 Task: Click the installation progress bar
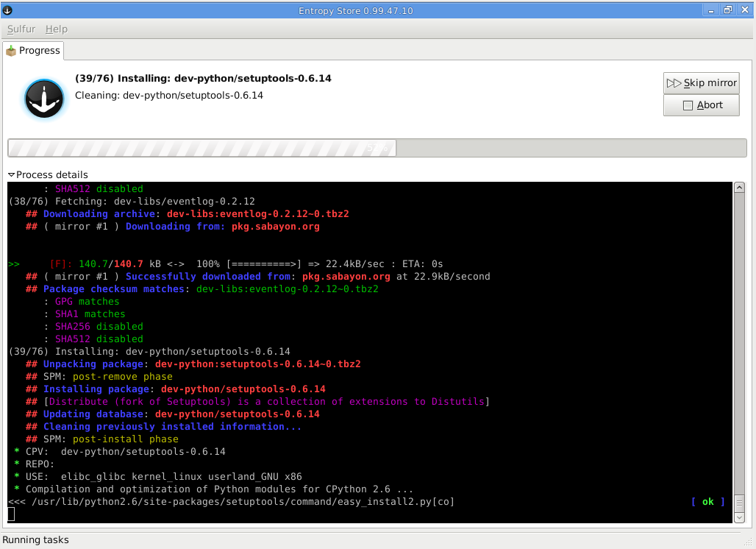pyautogui.click(x=377, y=148)
